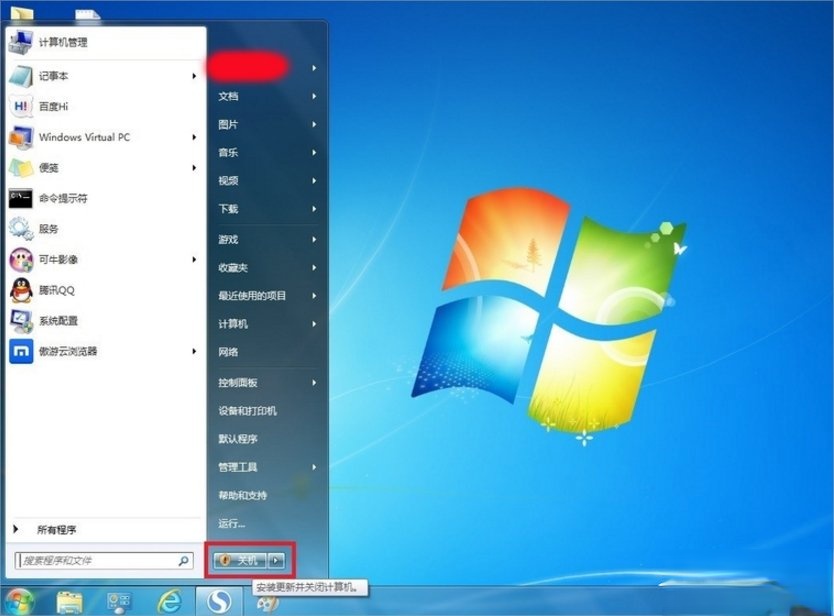Click the Windows Start orb
The width and height of the screenshot is (834, 616).
(x=19, y=602)
